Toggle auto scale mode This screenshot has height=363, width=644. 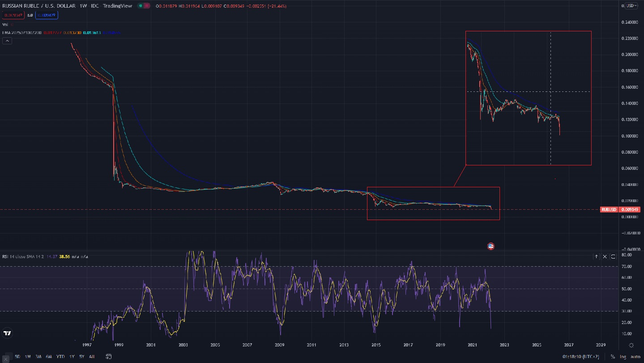point(635,357)
